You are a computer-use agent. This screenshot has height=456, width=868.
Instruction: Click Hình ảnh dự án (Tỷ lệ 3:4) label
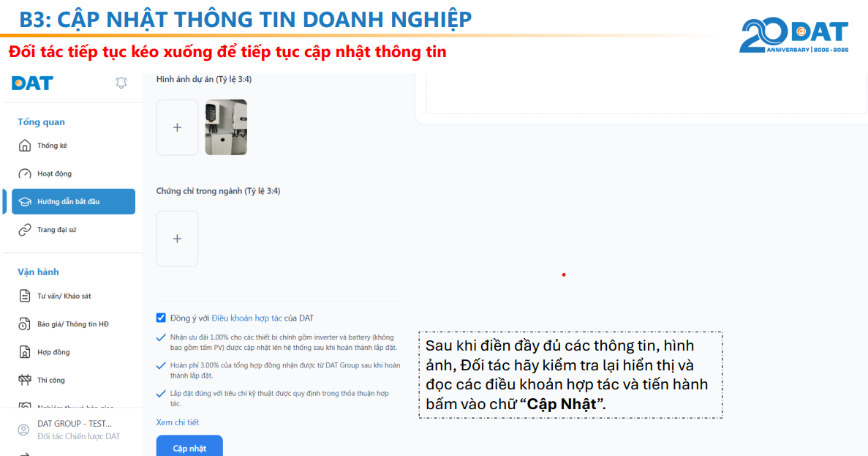[204, 79]
